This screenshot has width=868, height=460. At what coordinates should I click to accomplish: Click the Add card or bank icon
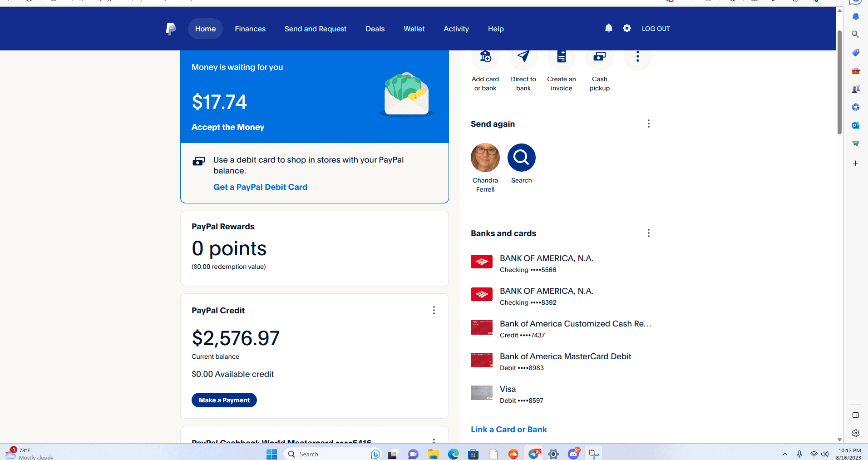[485, 56]
